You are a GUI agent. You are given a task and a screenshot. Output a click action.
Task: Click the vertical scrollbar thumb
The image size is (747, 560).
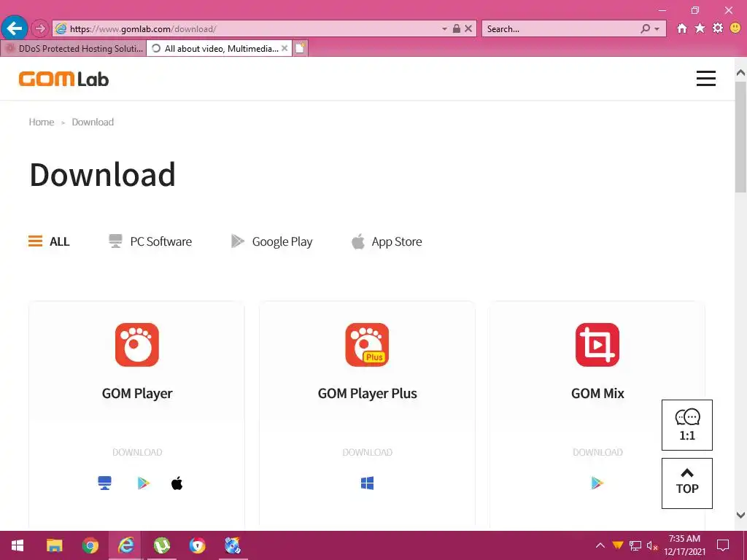(x=740, y=137)
